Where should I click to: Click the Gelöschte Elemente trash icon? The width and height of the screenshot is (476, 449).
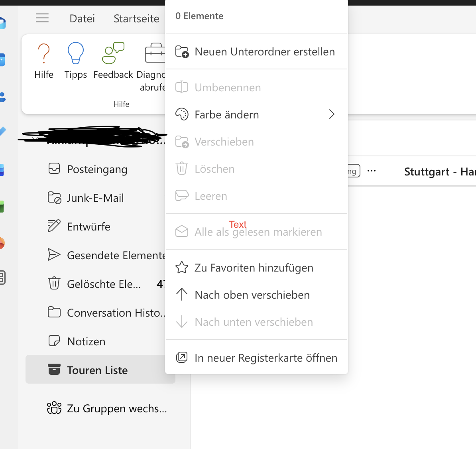click(x=54, y=283)
